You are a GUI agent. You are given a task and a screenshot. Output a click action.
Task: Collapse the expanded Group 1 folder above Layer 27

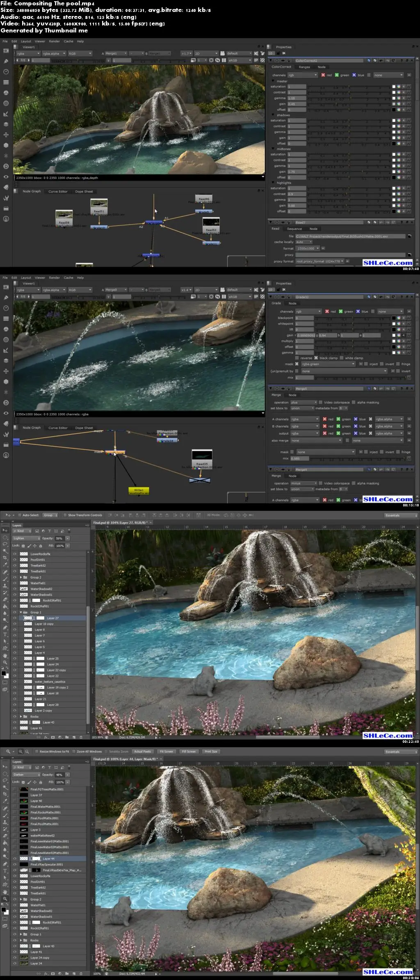click(21, 612)
